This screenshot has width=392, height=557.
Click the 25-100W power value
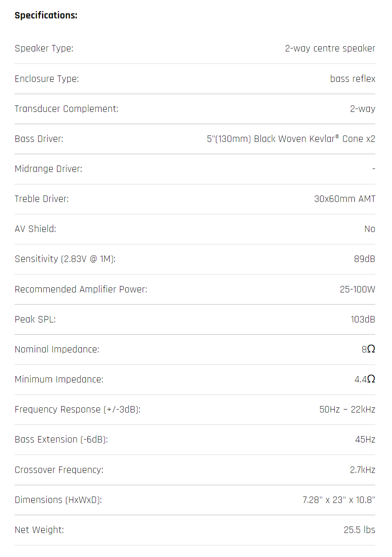pos(357,289)
